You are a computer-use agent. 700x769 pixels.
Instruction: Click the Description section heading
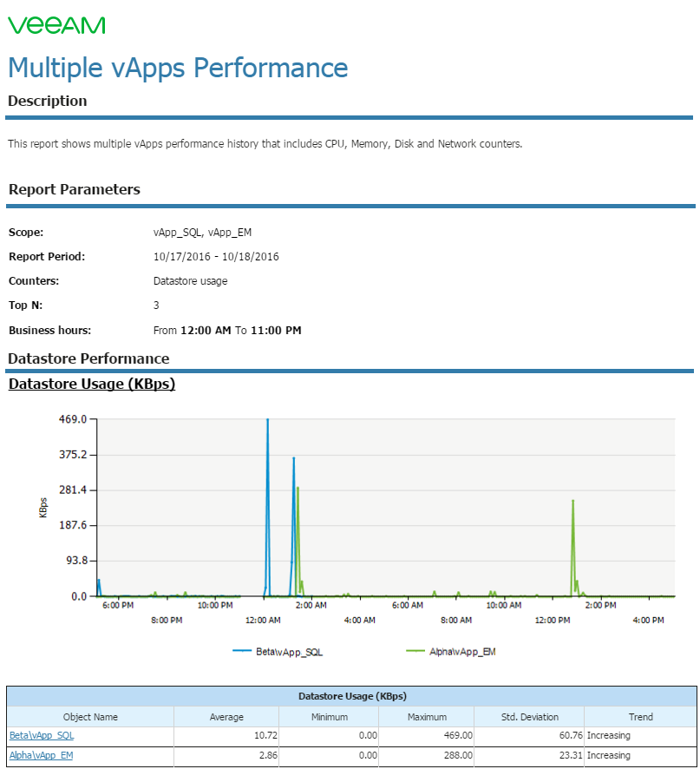pyautogui.click(x=48, y=101)
